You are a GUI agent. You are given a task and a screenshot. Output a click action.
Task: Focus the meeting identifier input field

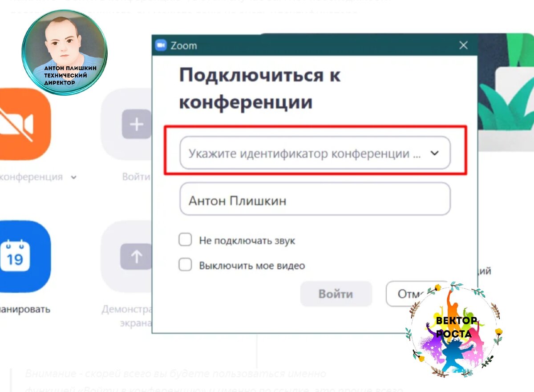315,153
